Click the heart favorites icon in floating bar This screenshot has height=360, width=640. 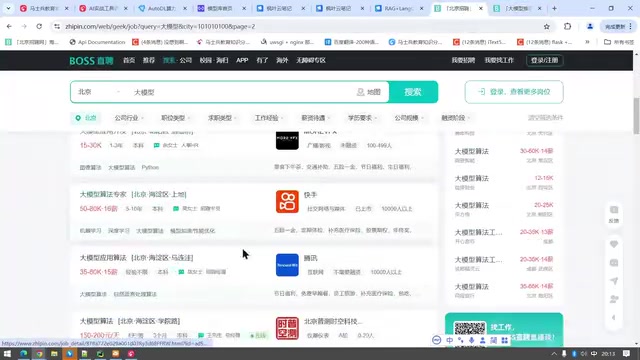614,244
